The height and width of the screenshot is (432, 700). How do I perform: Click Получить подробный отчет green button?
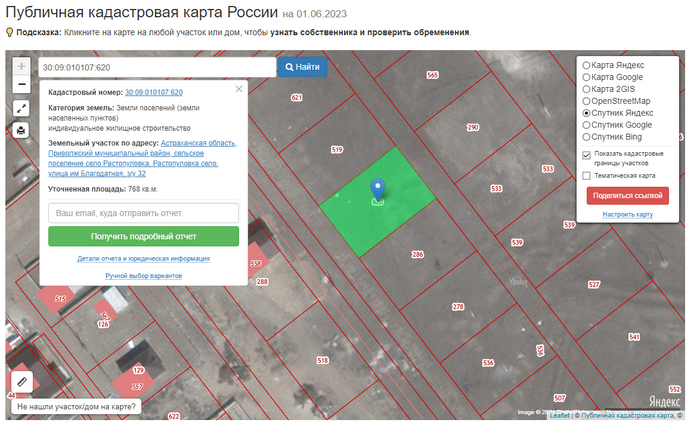click(x=143, y=236)
